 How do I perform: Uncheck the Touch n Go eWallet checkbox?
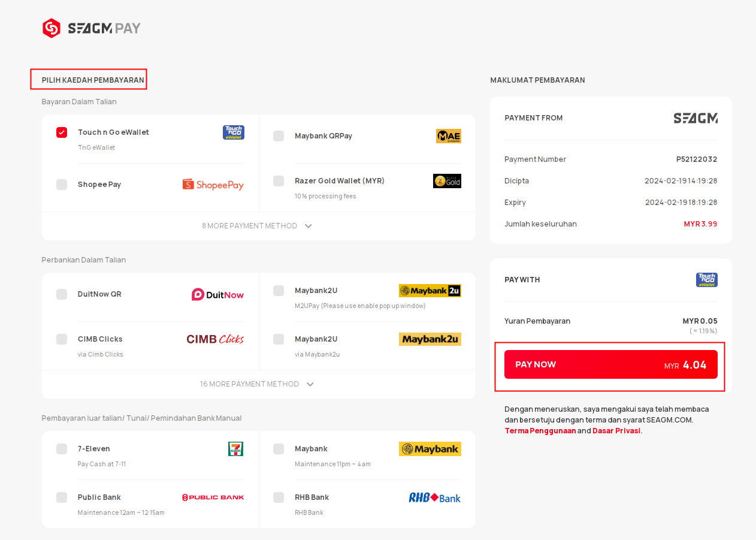click(x=62, y=132)
